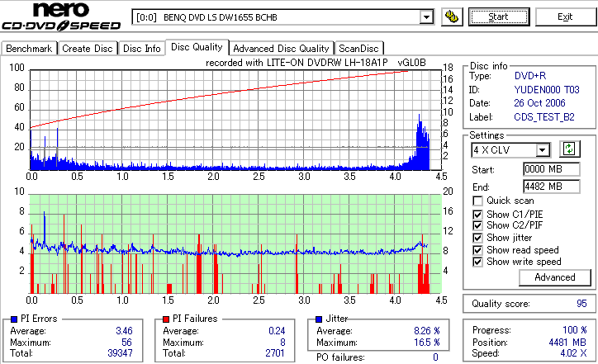Viewport: 598px width, 364px height.
Task: Click PI Failures total 2701
Action: pos(275,353)
